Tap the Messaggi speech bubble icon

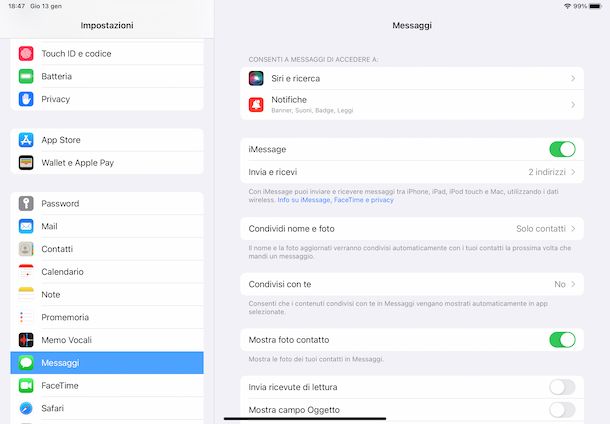coord(26,363)
